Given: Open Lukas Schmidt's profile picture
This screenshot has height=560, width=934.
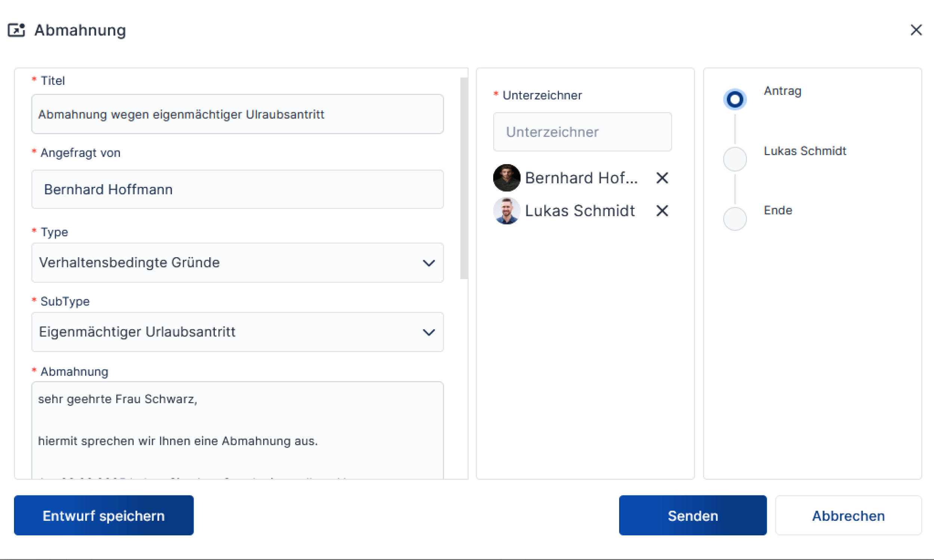Looking at the screenshot, I should pyautogui.click(x=506, y=211).
